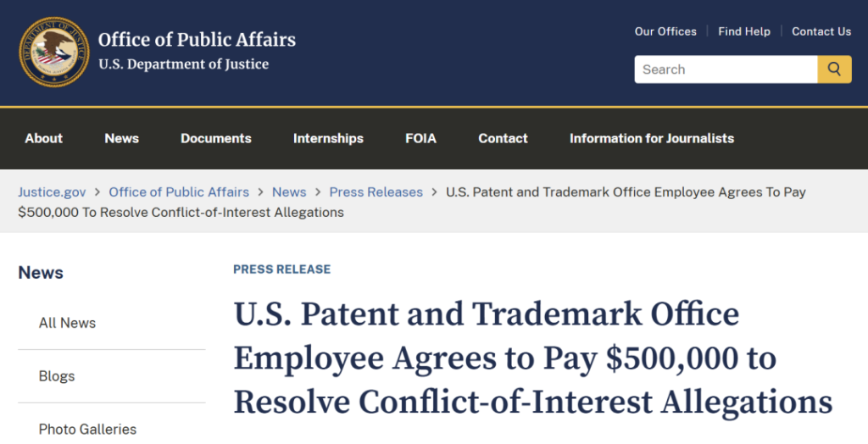Return to Press Releases breadcrumb

(376, 192)
